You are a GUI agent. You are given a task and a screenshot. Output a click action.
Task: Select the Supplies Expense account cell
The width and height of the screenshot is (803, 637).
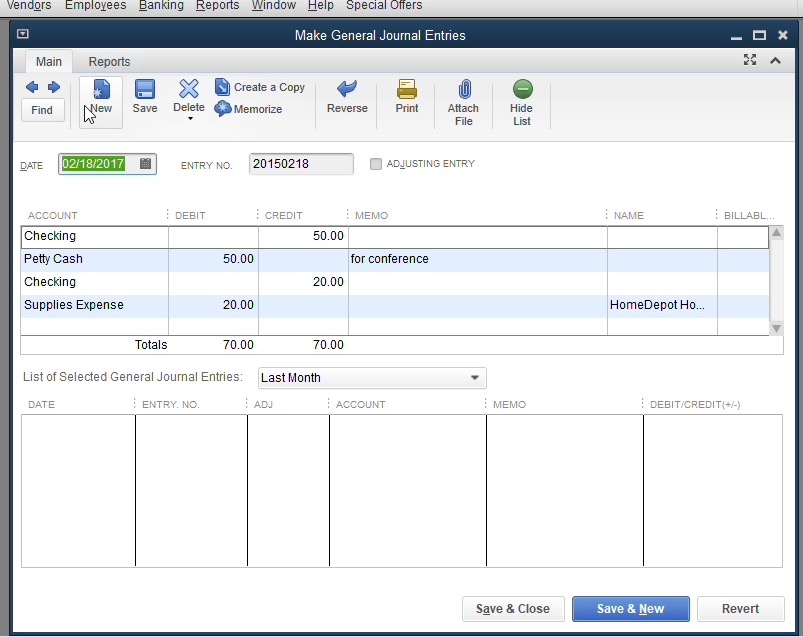(x=95, y=305)
